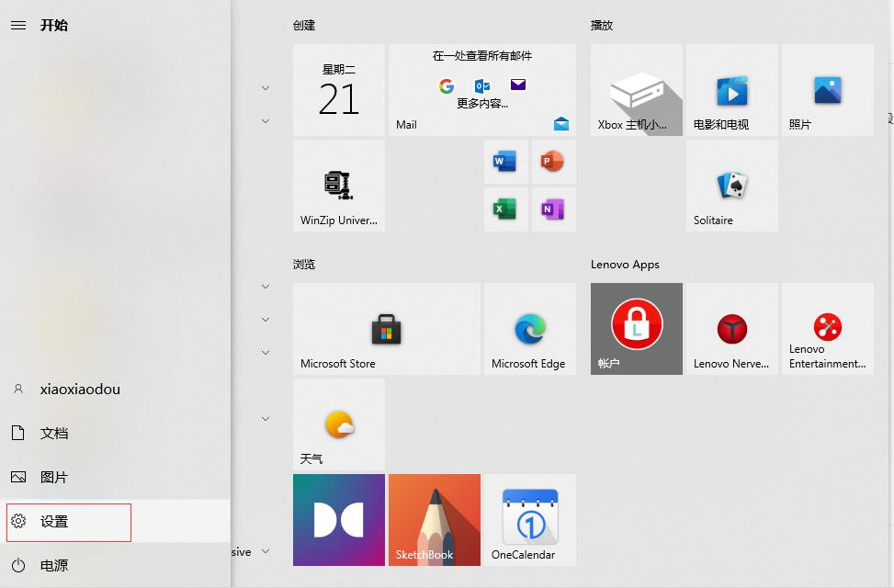Open the 天气 weather app
The height and width of the screenshot is (588, 894).
coord(338,424)
